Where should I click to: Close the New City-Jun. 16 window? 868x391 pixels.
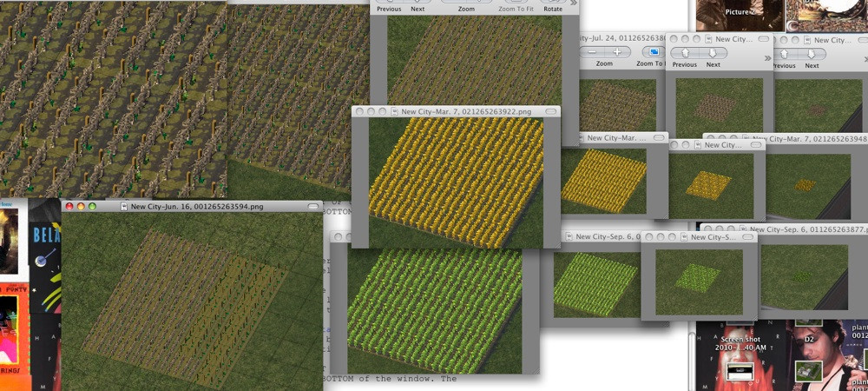[69, 207]
